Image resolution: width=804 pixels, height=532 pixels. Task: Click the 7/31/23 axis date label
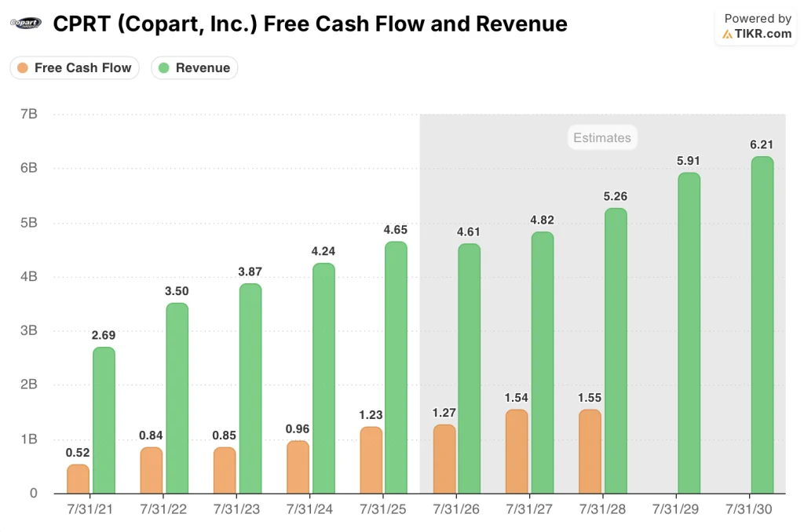click(x=236, y=509)
